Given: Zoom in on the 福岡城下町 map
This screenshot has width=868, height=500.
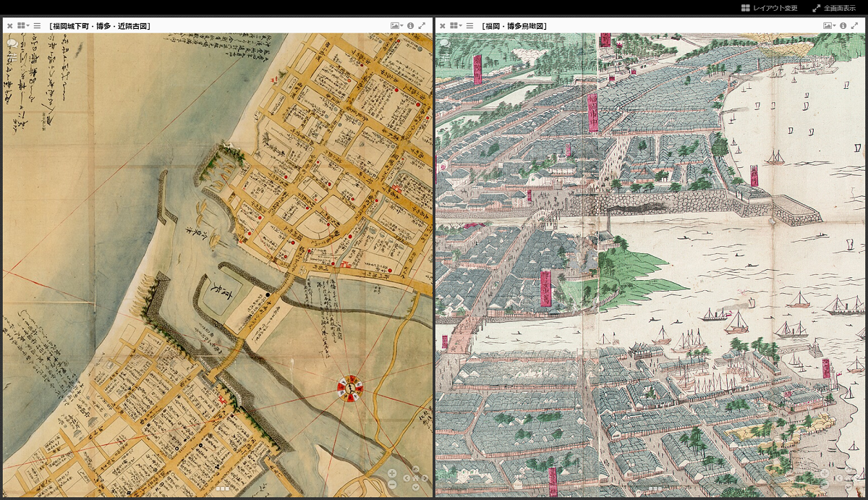Looking at the screenshot, I should point(392,473).
